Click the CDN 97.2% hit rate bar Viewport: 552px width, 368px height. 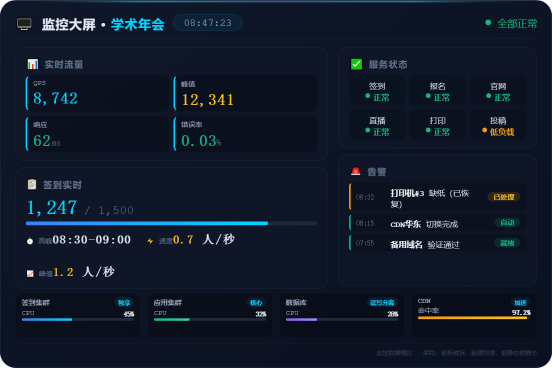[x=474, y=318]
